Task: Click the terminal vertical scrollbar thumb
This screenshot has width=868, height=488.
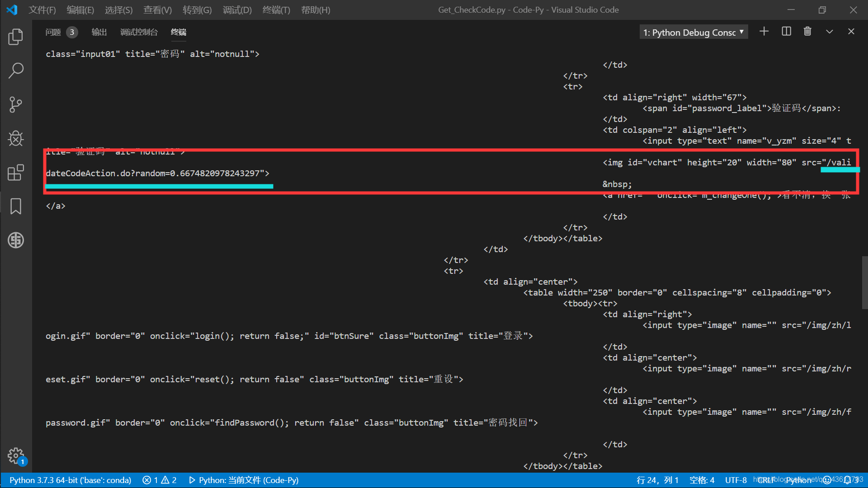Action: click(x=864, y=282)
